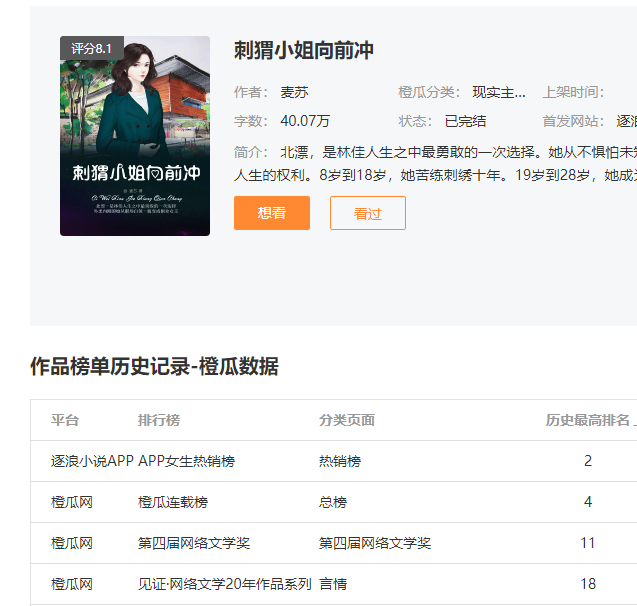The image size is (637, 606).
Task: Click category cell 言情
Action: click(x=333, y=584)
